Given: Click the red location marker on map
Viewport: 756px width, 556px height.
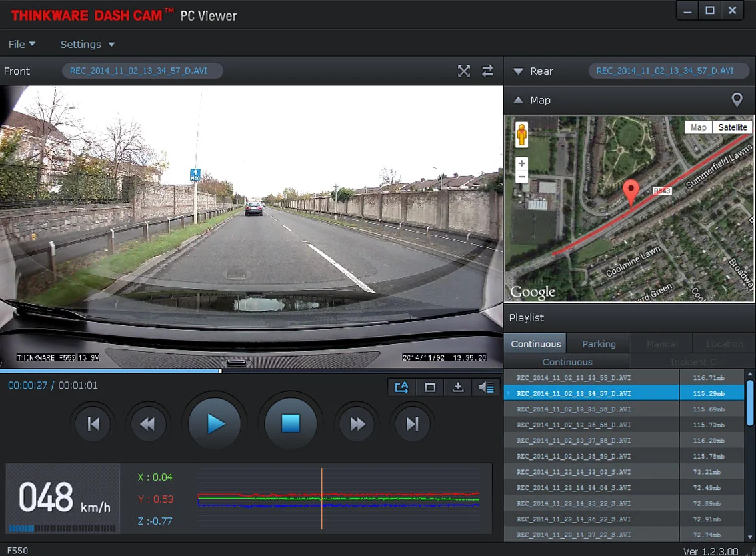Looking at the screenshot, I should coord(631,193).
